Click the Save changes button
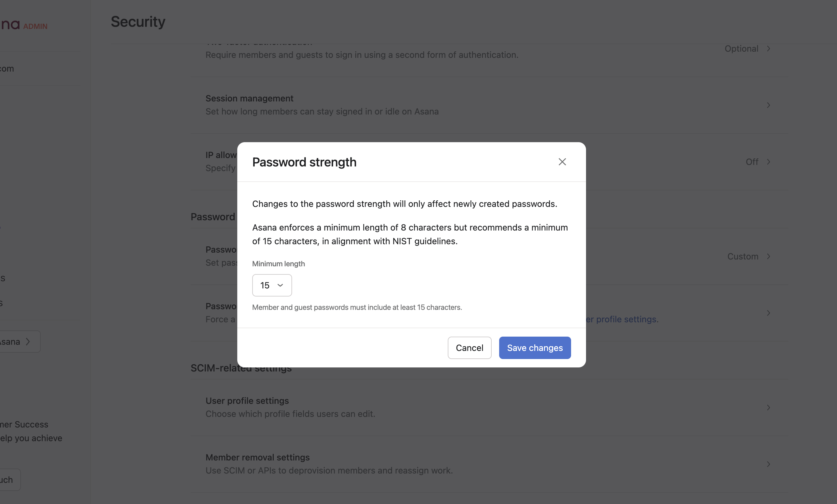The height and width of the screenshot is (504, 837). [534, 348]
